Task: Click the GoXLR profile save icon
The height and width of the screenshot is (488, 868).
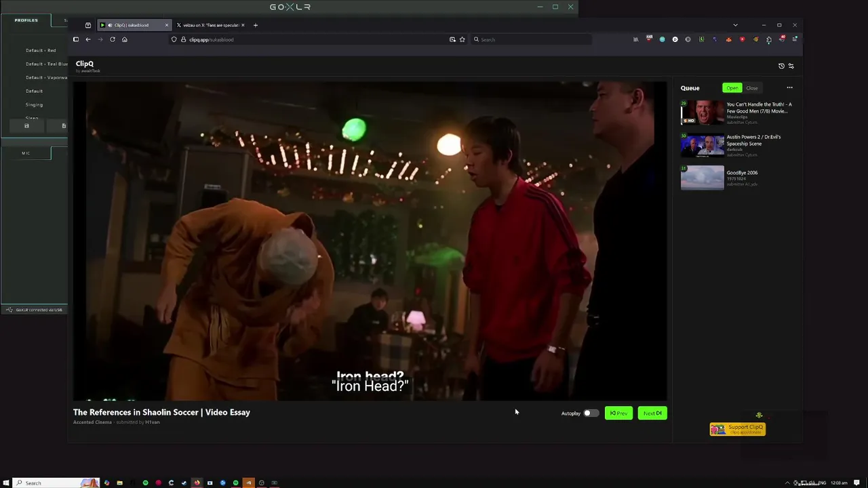Action: (x=26, y=125)
